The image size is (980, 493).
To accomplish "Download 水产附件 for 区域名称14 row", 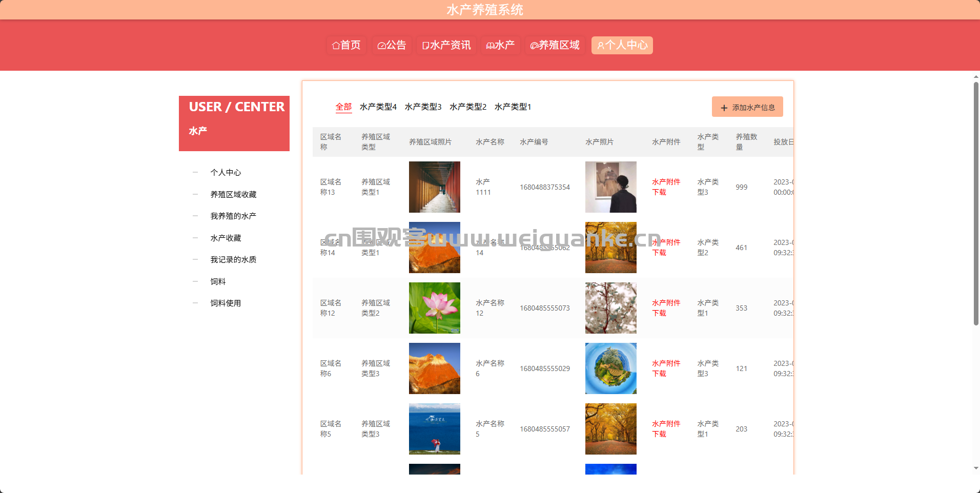I will [x=666, y=248].
